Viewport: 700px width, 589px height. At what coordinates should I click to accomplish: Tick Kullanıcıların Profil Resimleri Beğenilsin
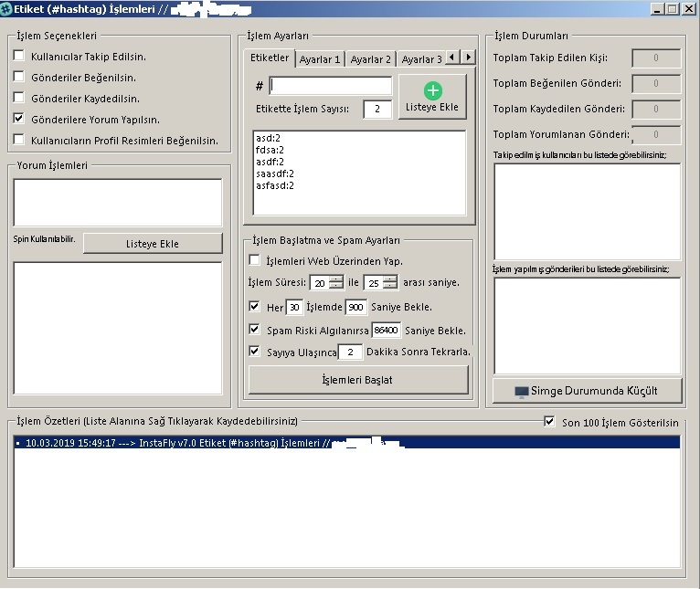click(19, 140)
